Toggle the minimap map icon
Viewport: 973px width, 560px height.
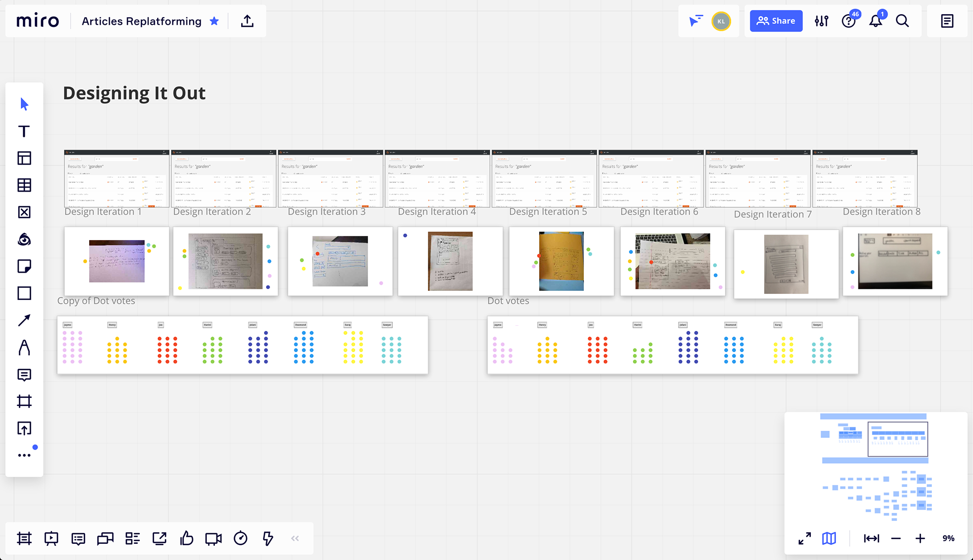tap(829, 538)
